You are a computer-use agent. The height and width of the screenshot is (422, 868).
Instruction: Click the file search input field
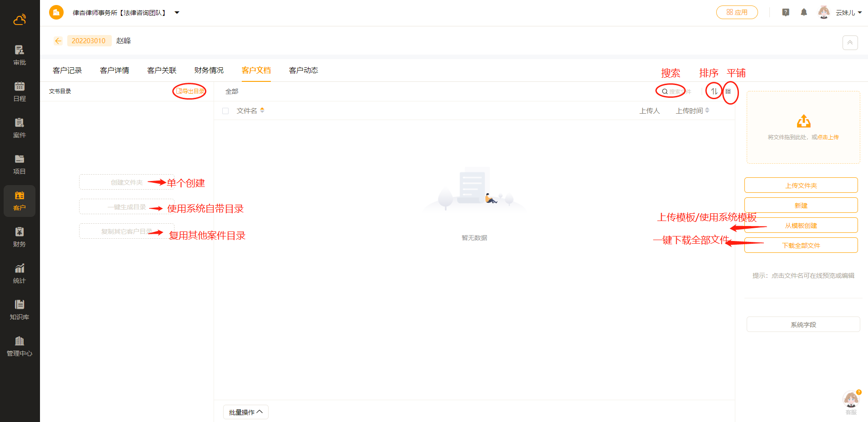tap(679, 91)
